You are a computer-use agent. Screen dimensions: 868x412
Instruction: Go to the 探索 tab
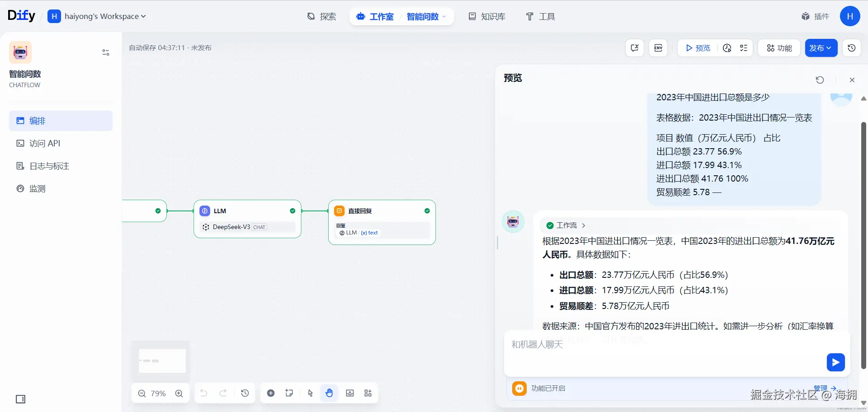coord(321,17)
